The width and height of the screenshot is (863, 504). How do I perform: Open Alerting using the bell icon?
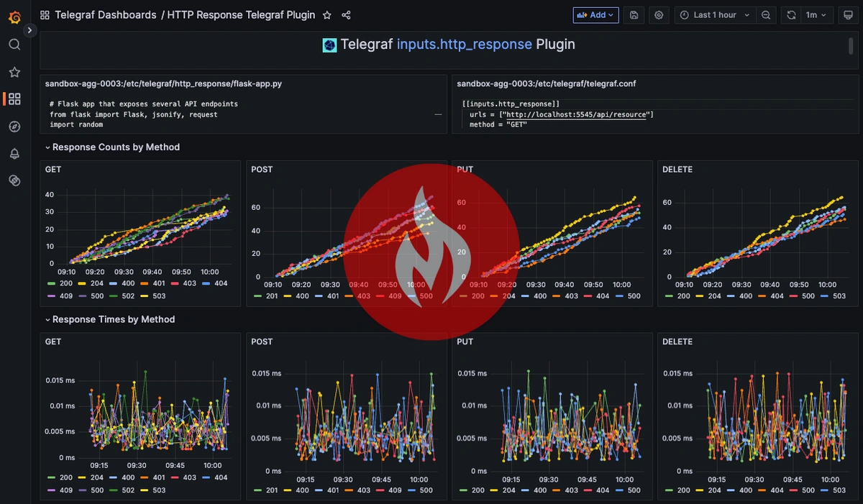point(14,153)
